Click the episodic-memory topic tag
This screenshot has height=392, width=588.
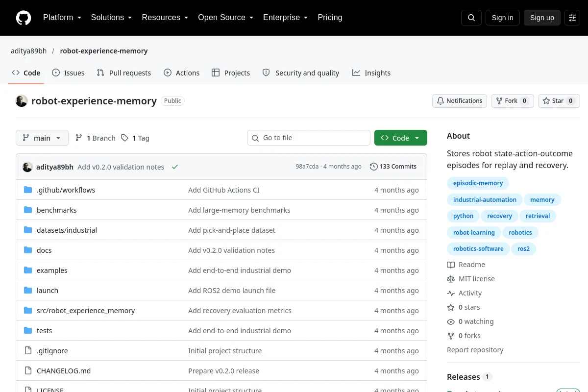point(478,183)
